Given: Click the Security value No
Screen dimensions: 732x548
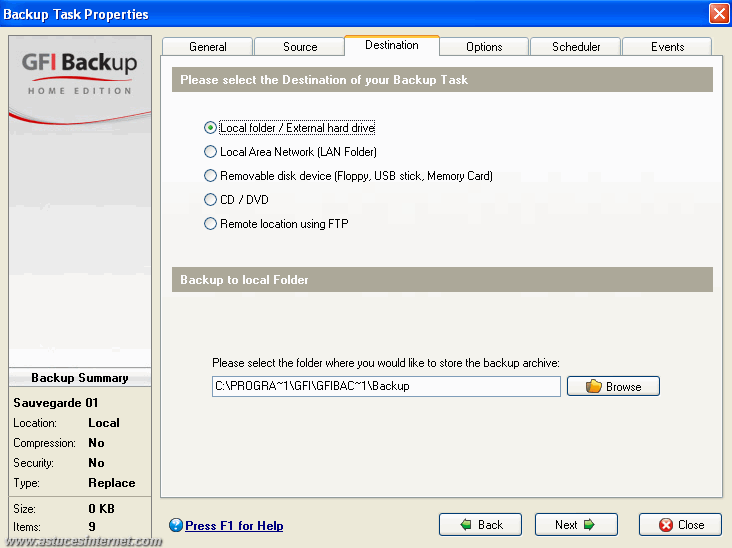Looking at the screenshot, I should pos(96,463).
